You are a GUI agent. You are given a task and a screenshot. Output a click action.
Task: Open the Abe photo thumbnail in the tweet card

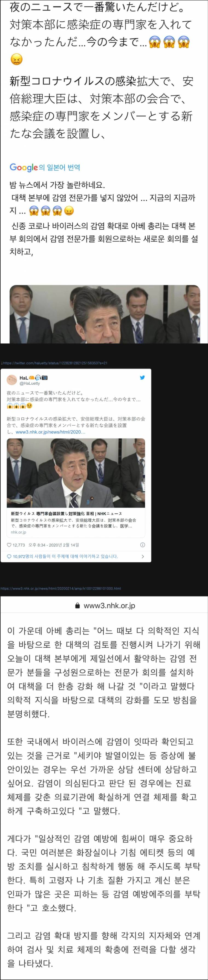coord(76,473)
